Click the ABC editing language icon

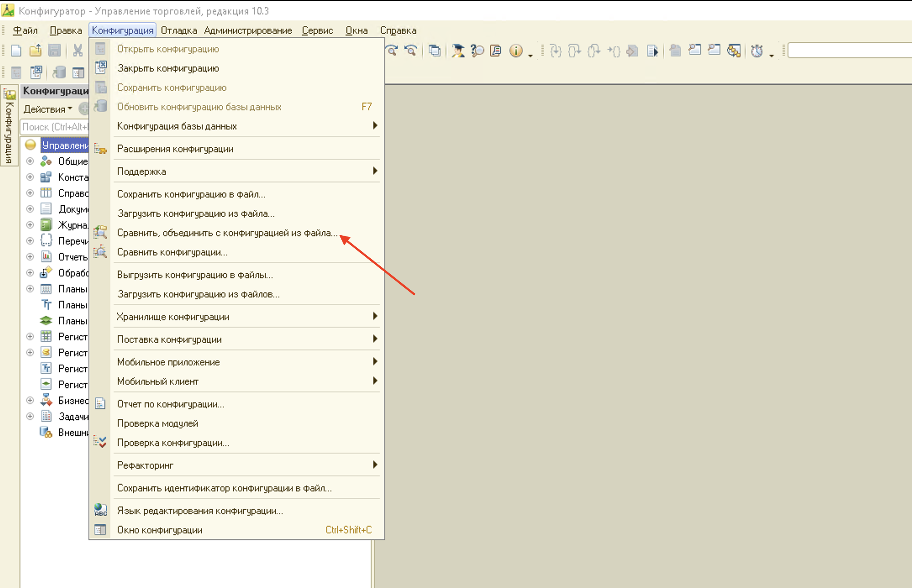coord(100,510)
